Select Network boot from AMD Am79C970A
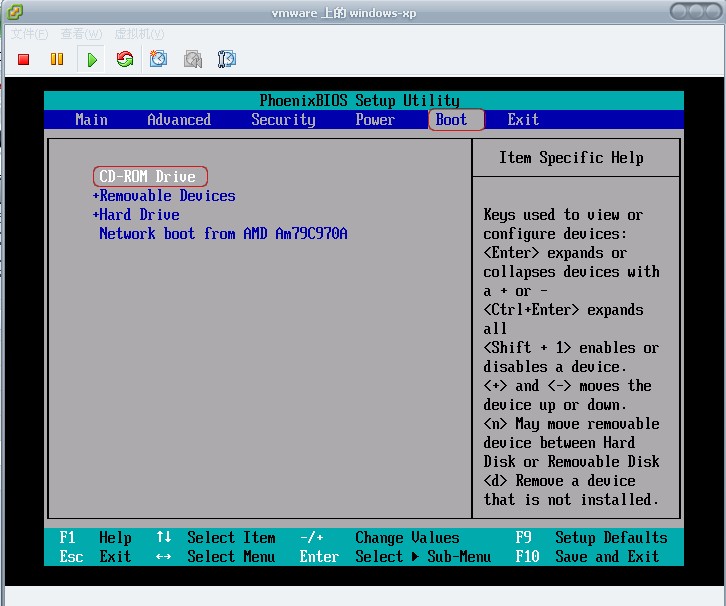This screenshot has width=726, height=606. click(x=223, y=233)
